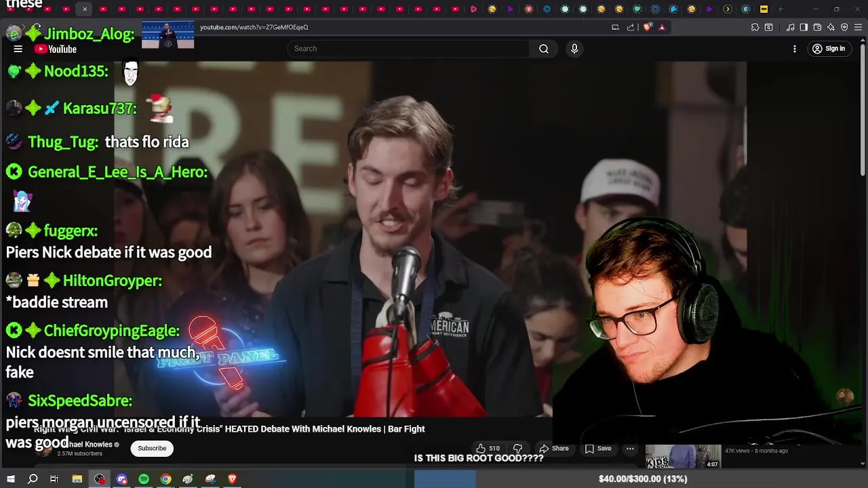Open the Brave Wallet icon
The width and height of the screenshot is (868, 488).
click(x=817, y=27)
